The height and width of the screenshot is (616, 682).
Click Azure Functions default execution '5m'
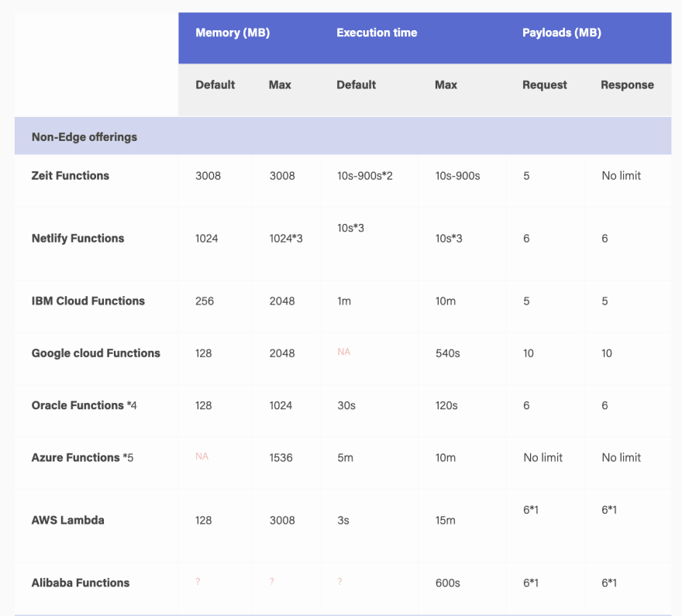click(345, 457)
